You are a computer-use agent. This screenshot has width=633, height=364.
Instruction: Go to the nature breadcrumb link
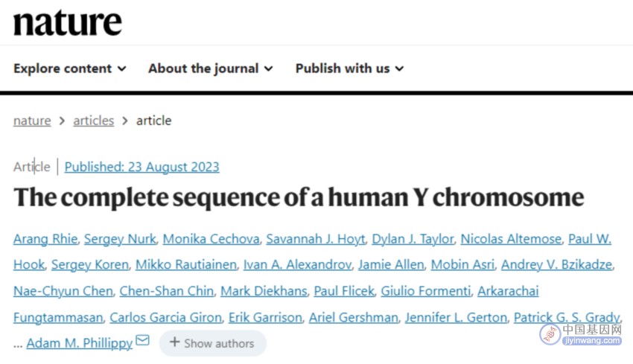tap(32, 121)
